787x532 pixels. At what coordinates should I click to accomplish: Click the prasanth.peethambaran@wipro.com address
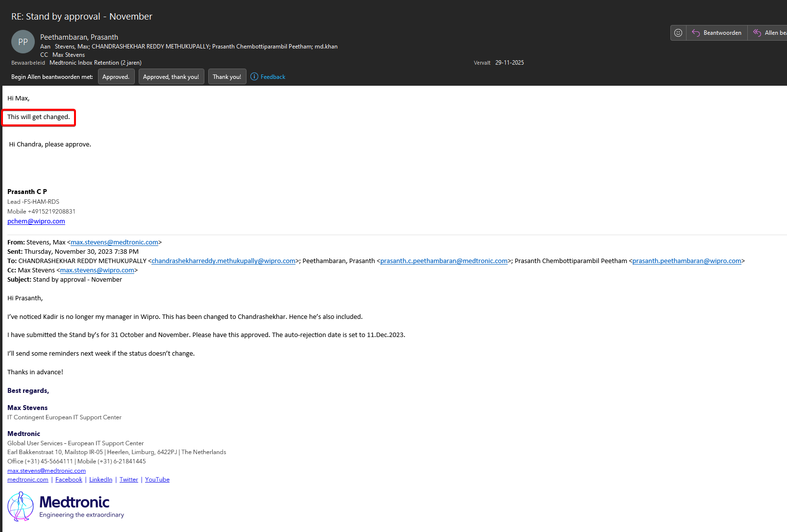tap(687, 261)
